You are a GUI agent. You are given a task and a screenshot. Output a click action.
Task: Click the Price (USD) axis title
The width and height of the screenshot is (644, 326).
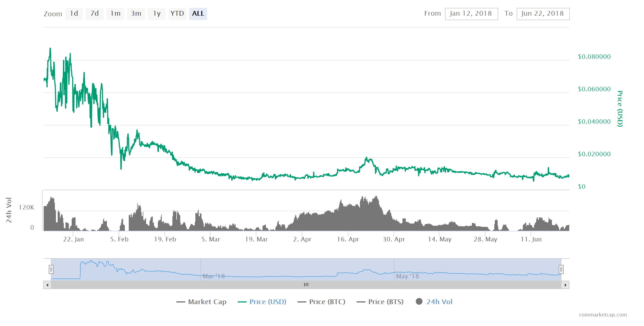coord(620,109)
